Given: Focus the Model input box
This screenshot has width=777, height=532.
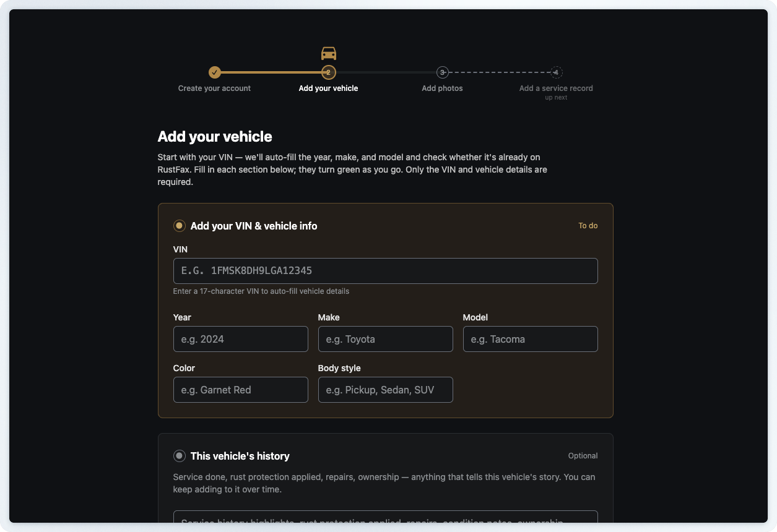Looking at the screenshot, I should (x=530, y=339).
